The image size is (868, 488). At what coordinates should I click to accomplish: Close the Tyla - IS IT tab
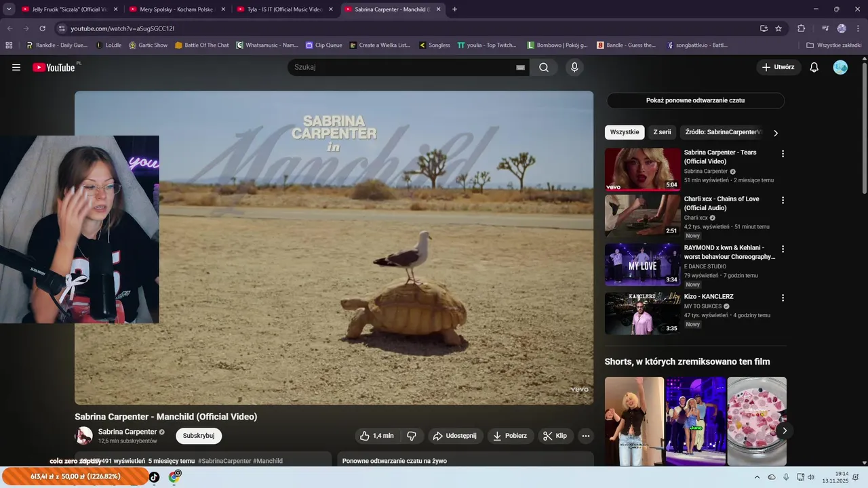coord(331,9)
